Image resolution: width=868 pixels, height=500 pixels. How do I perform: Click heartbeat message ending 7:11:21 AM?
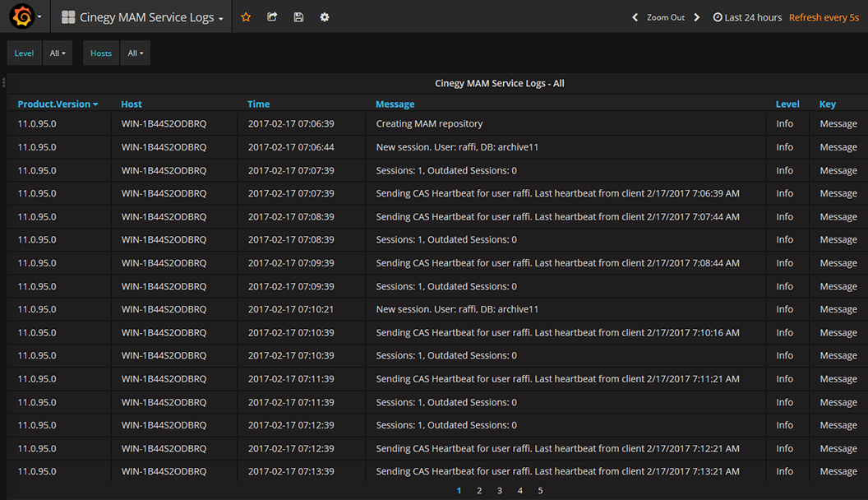click(557, 379)
